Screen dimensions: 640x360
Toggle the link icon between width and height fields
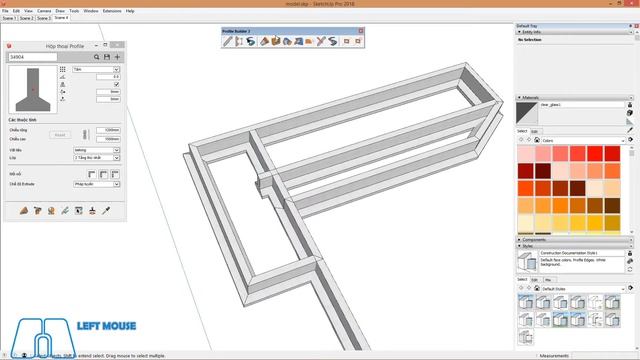click(85, 134)
